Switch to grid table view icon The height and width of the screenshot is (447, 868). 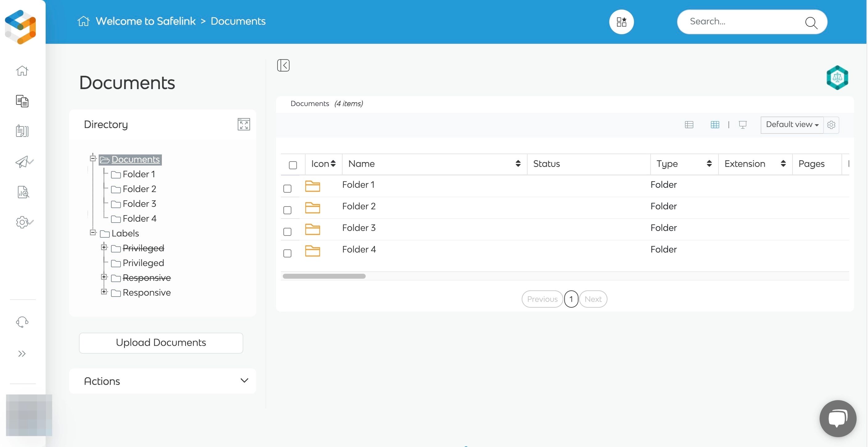point(715,125)
